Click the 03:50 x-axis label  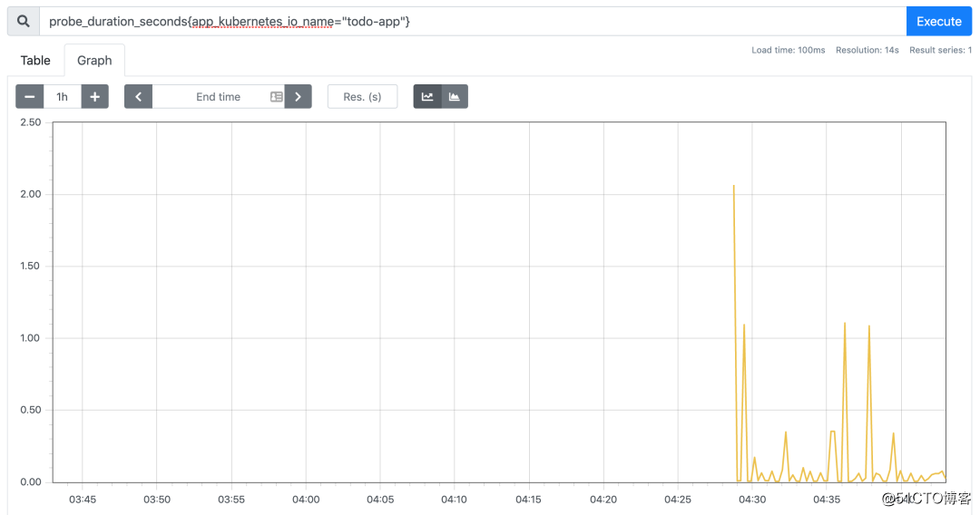point(157,500)
